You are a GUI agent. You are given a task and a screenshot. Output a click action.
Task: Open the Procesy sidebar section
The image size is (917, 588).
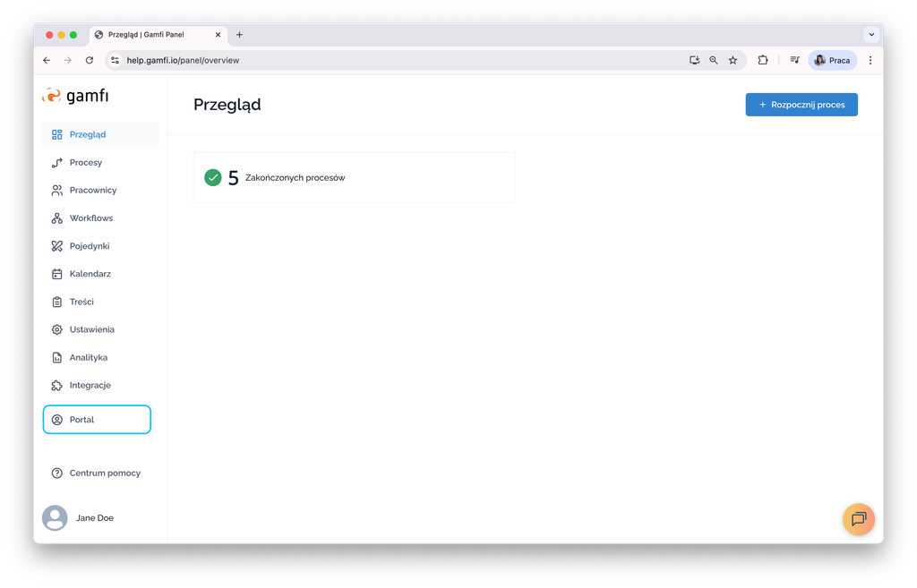[100, 163]
